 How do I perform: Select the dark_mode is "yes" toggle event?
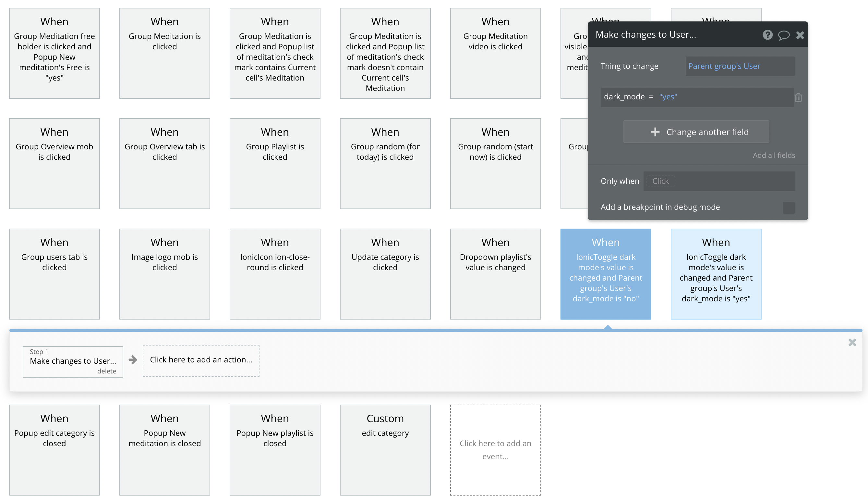(716, 274)
